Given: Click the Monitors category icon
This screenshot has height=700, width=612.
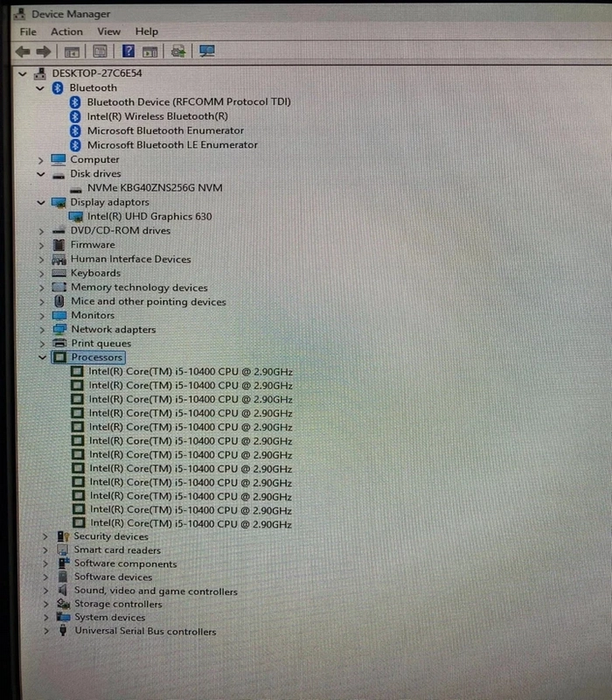Looking at the screenshot, I should (59, 316).
